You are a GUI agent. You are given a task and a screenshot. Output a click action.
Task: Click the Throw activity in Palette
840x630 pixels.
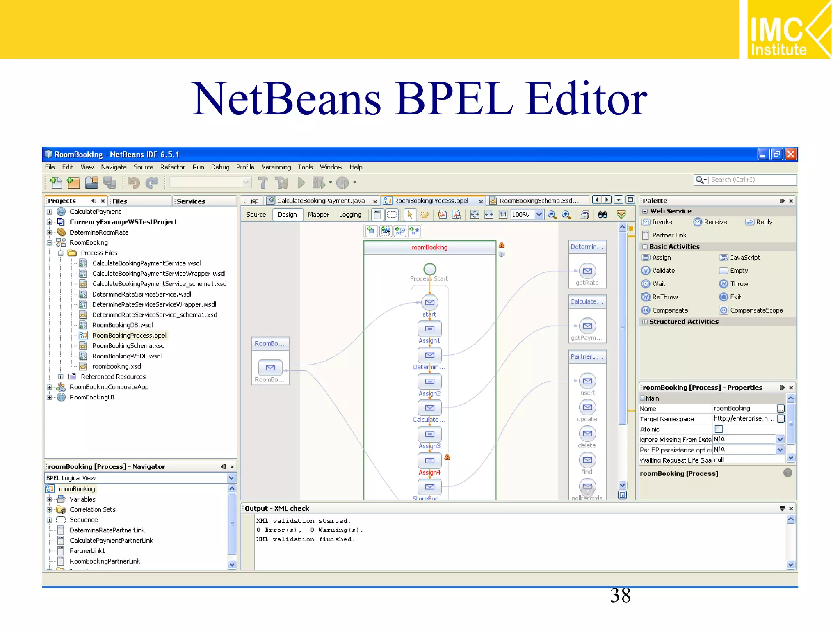pos(734,284)
